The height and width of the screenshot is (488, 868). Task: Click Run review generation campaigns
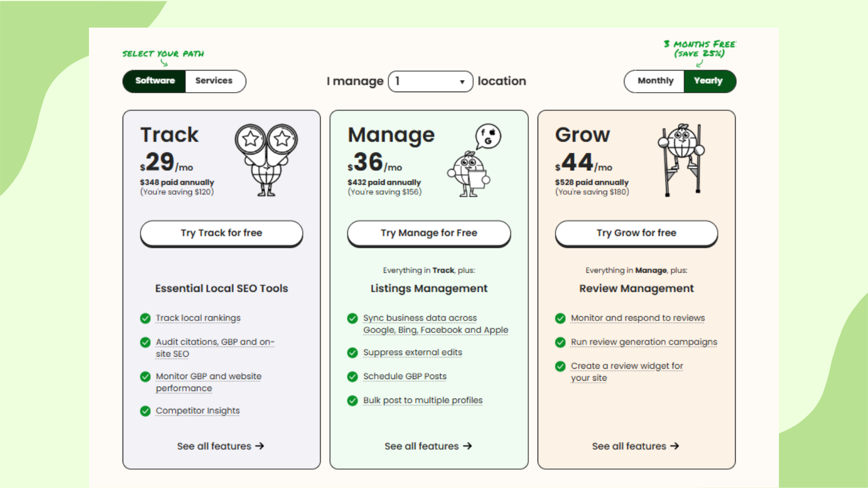pos(644,342)
